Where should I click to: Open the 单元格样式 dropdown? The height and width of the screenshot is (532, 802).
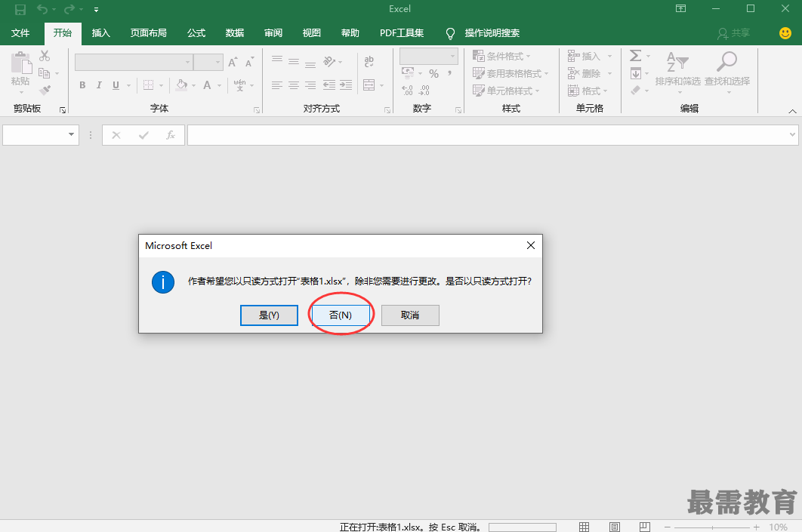pyautogui.click(x=507, y=91)
